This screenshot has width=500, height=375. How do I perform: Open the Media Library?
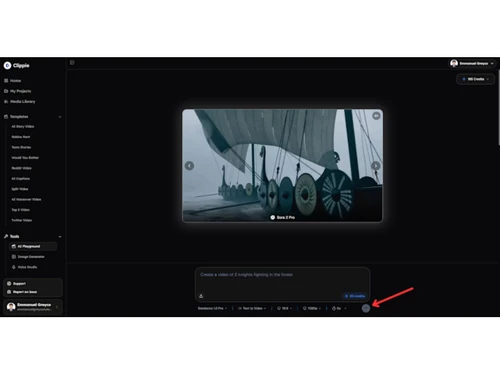(22, 101)
